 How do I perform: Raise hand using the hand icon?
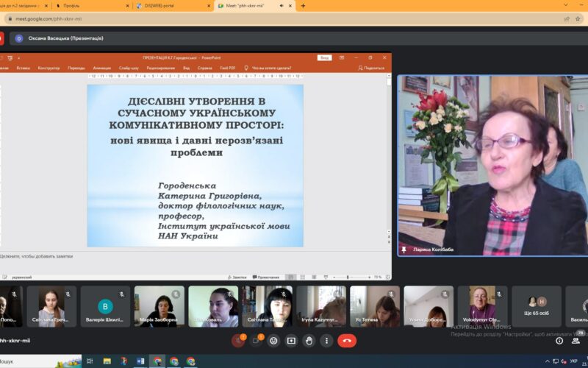[x=309, y=341]
